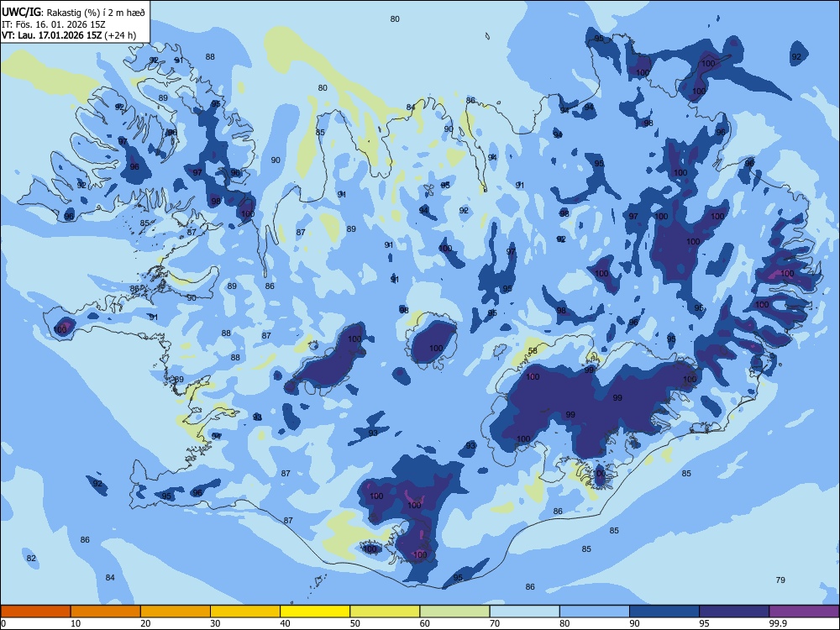Select the humidity value '82' on the map
The width and height of the screenshot is (840, 630).
point(31,559)
